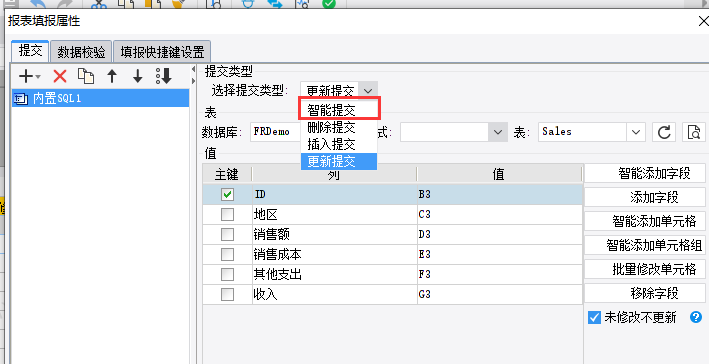Check primary key checkbox for 收入 row
The height and width of the screenshot is (364, 709).
tap(227, 294)
